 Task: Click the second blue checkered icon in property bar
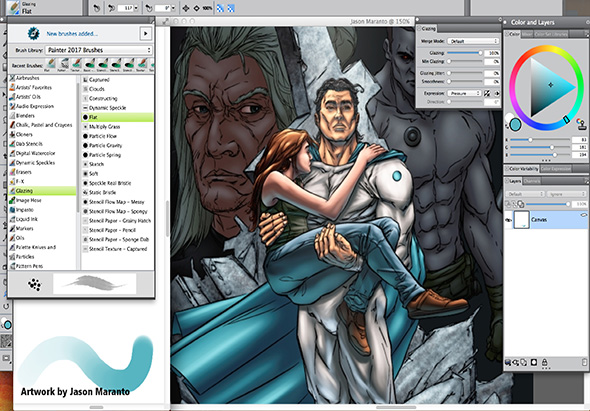(231, 8)
